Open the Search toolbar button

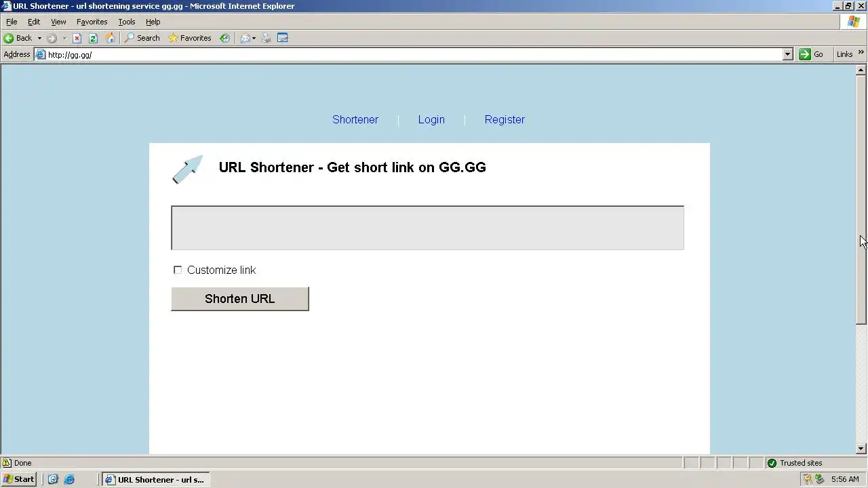[x=142, y=38]
